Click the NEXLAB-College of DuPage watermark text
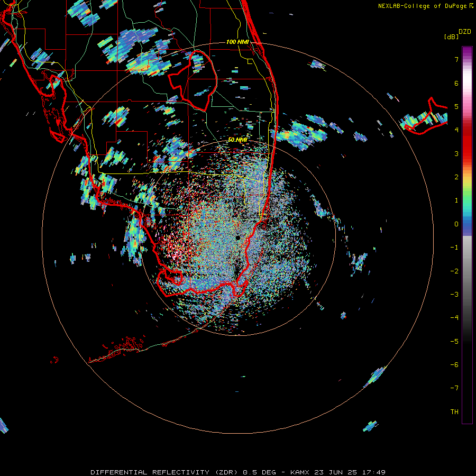The height and width of the screenshot is (476, 476). coord(425,6)
